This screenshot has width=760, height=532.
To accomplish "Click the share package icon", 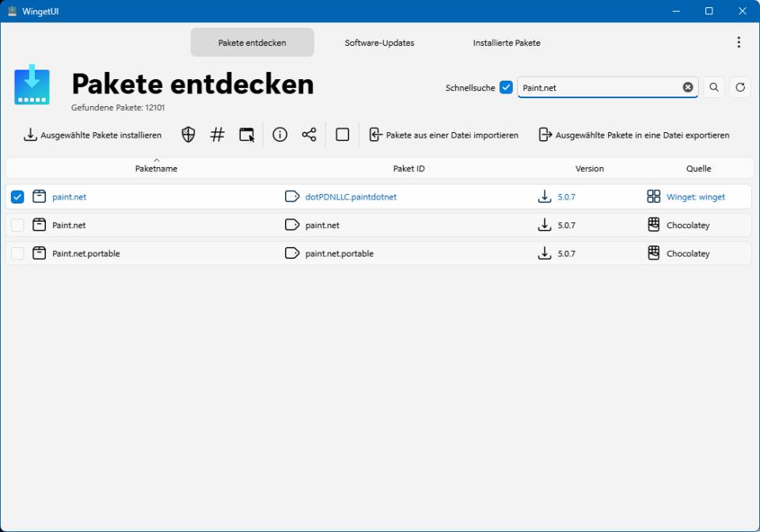I will 309,135.
